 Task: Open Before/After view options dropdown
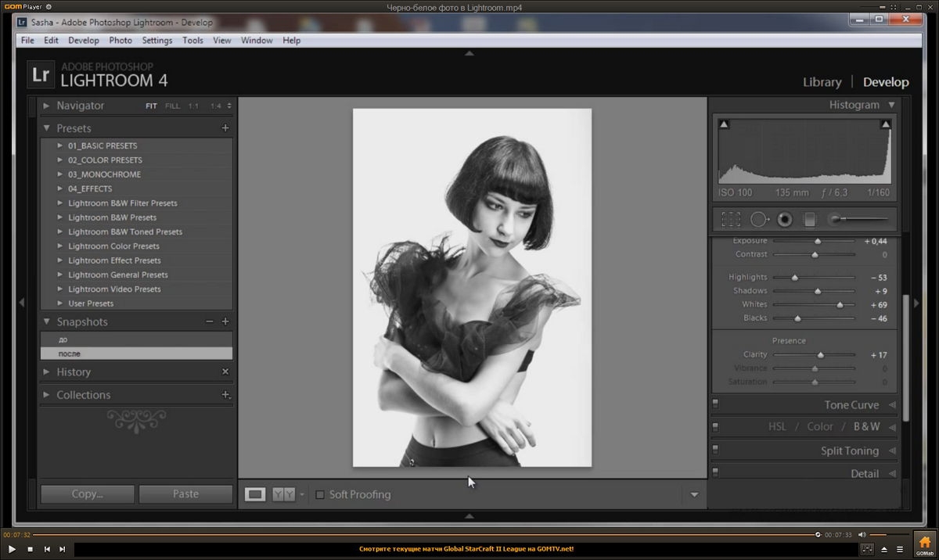pyautogui.click(x=302, y=494)
